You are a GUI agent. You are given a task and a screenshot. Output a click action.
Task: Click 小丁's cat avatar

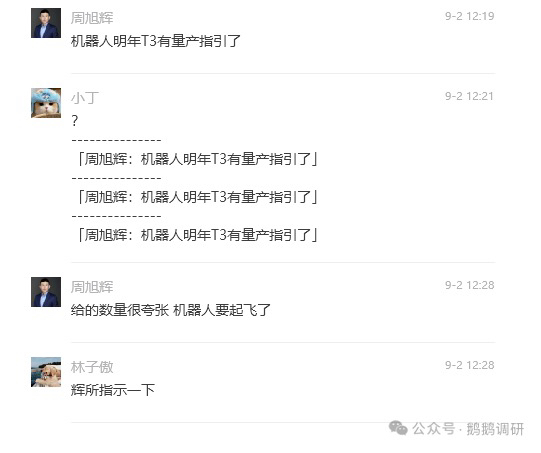(46, 103)
